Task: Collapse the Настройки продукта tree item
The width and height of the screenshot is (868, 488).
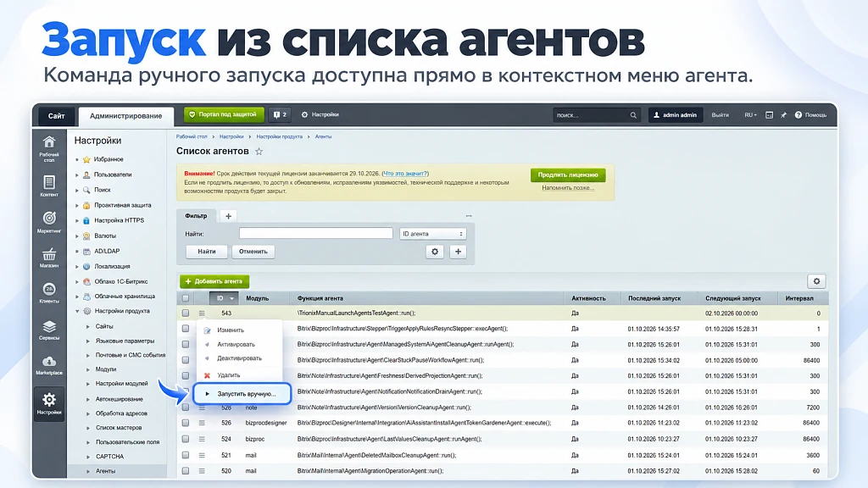Action: tap(77, 311)
